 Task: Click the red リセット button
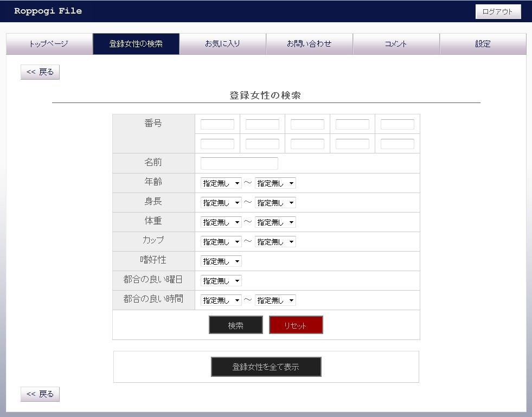click(x=296, y=325)
